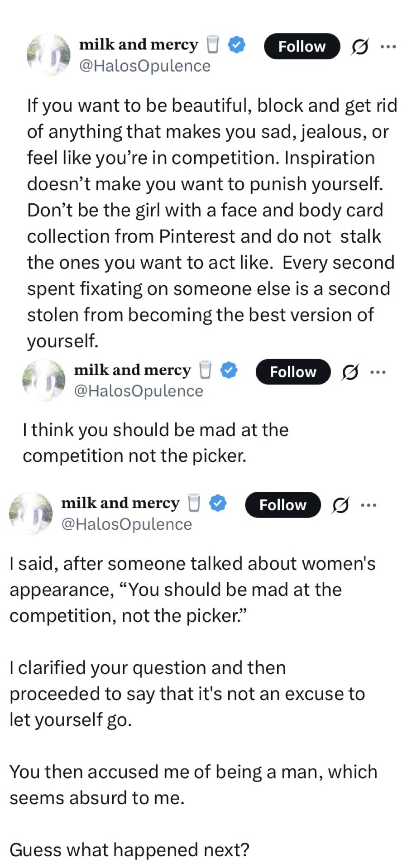
Task: Open the three-dot menu on second tweet
Action: pos(378,372)
